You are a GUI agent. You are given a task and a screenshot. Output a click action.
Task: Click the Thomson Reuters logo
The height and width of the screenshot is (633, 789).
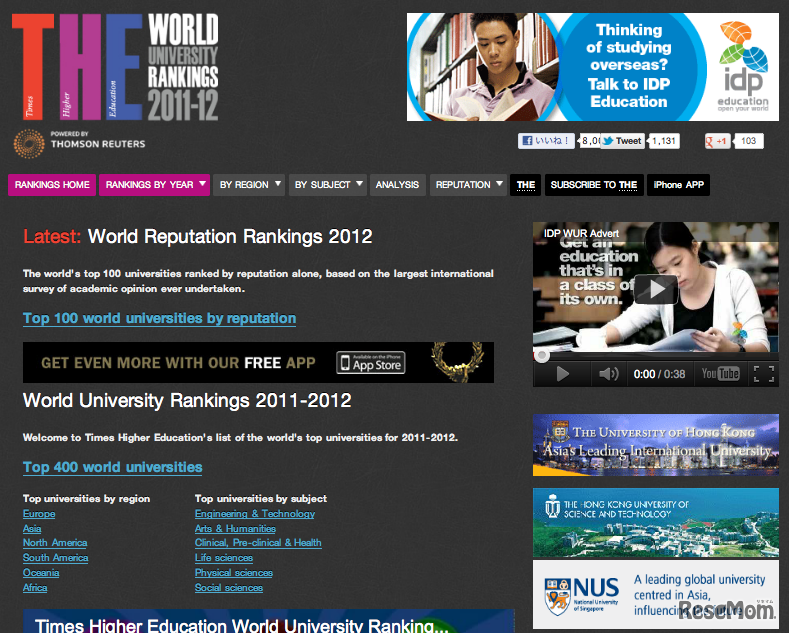[x=79, y=143]
